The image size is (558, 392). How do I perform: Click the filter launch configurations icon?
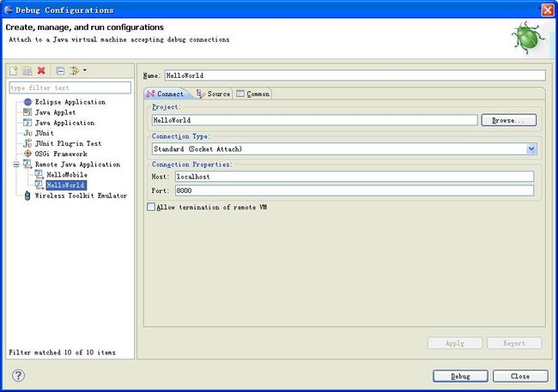point(75,71)
